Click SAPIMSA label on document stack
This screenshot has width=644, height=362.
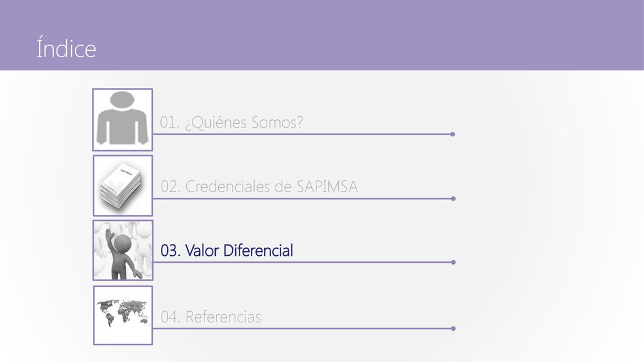pyautogui.click(x=126, y=171)
